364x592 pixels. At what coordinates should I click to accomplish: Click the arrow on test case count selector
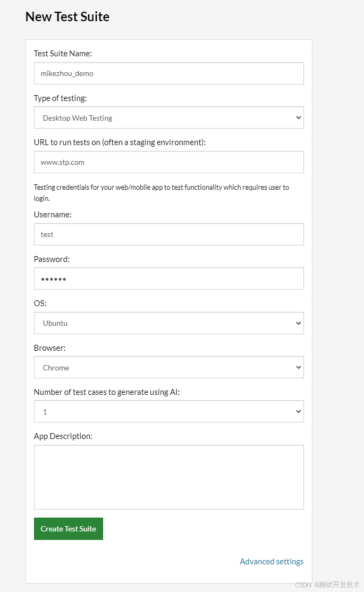[298, 411]
